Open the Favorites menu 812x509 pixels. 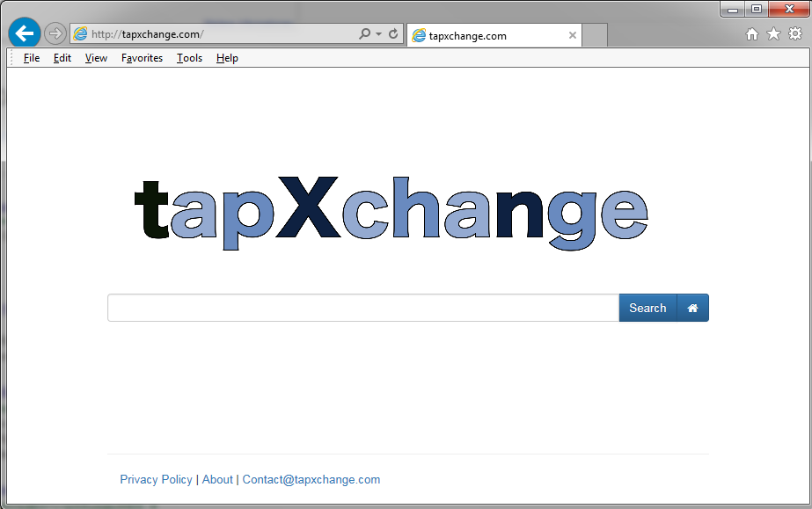[x=142, y=58]
